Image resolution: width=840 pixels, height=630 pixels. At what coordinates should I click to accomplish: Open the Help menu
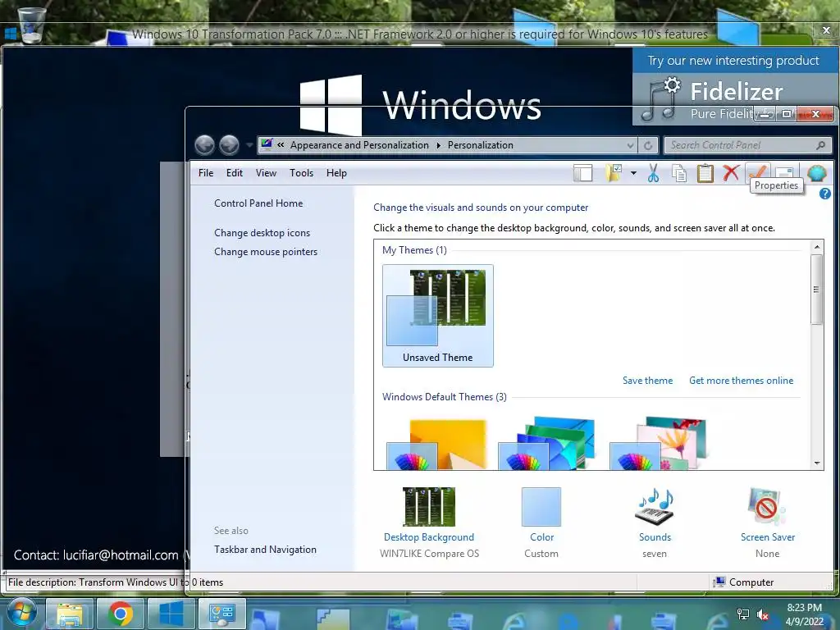[336, 173]
